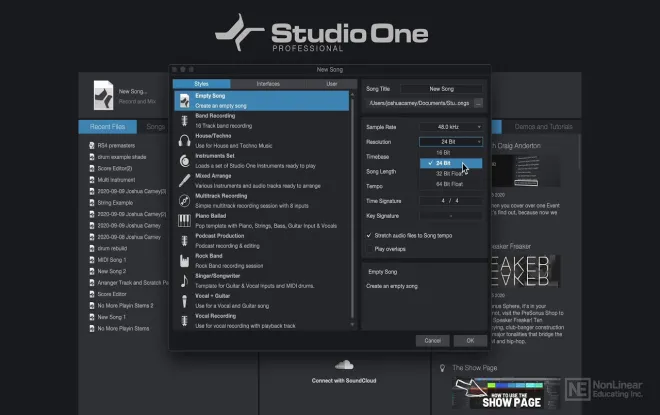This screenshot has width=660, height=415.
Task: Open the Speaker Freaker thumbnail
Action: coord(525,271)
